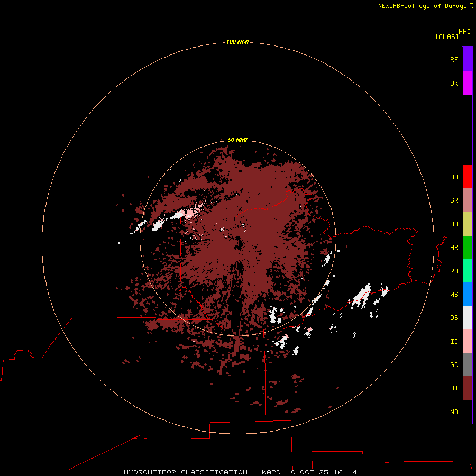This screenshot has height=476, width=476.
Task: Select the GR graupel color swatch
Action: pos(467,200)
